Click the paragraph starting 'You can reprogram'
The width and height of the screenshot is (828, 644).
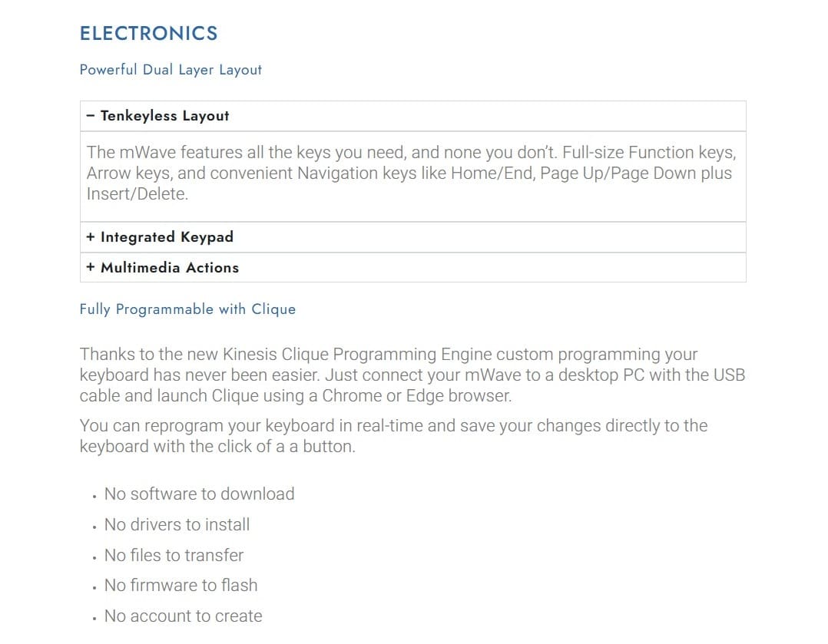(x=393, y=436)
